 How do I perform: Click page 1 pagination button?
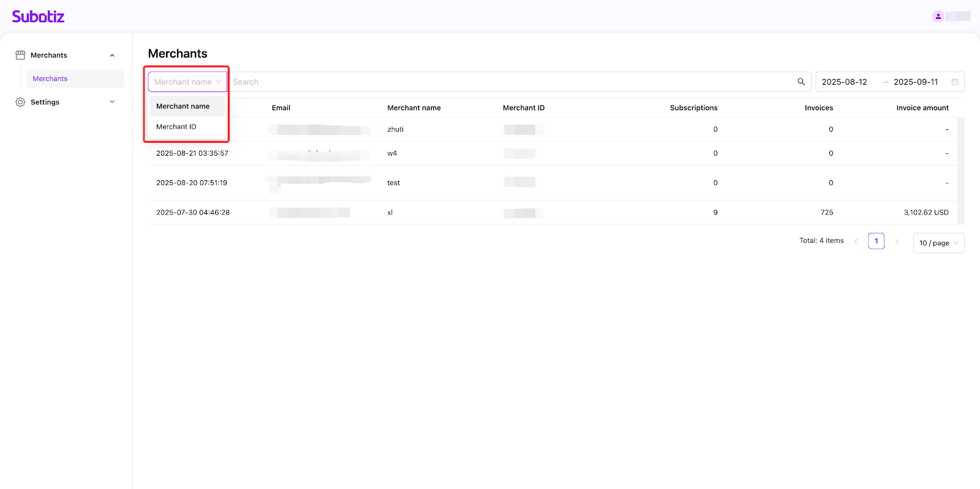876,241
